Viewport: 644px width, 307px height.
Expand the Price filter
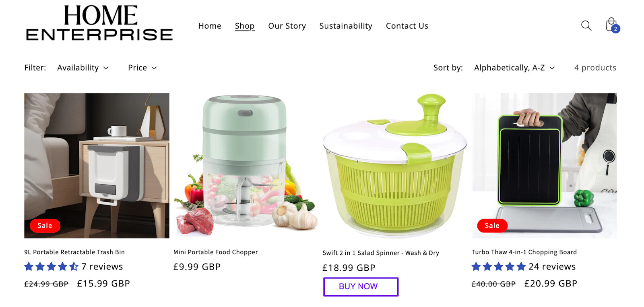tap(142, 68)
